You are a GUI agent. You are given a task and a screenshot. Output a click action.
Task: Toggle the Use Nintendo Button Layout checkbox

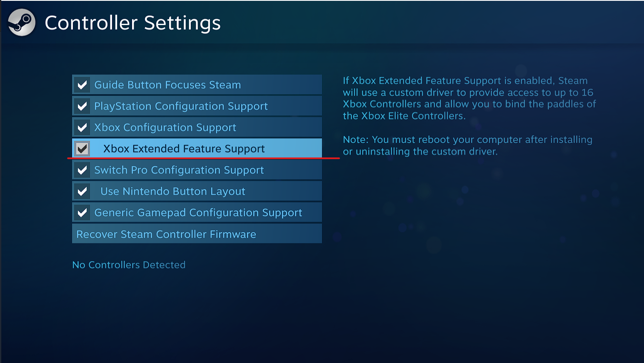[x=82, y=191]
